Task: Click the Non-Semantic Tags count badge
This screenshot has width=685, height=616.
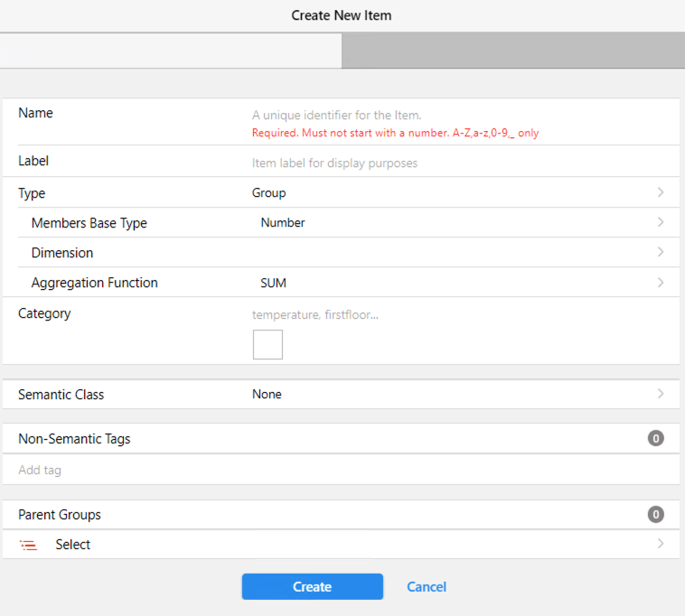Action: (x=656, y=439)
